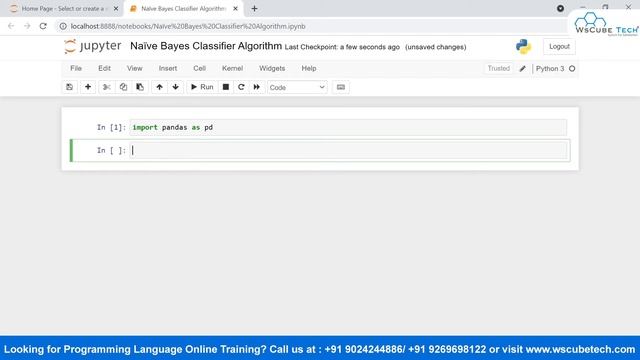The height and width of the screenshot is (360, 640).
Task: Open the Cell menu
Action: pyautogui.click(x=199, y=68)
